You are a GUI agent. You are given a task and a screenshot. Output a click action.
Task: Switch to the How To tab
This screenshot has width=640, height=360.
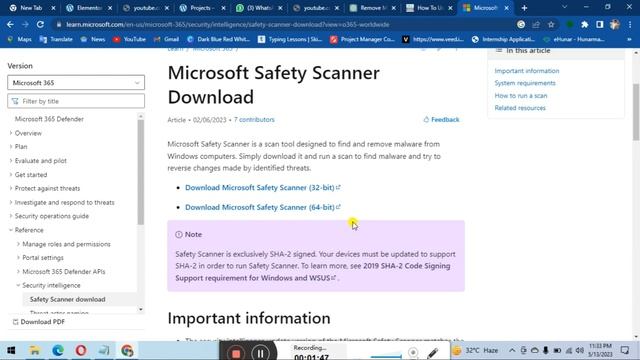pos(429,8)
